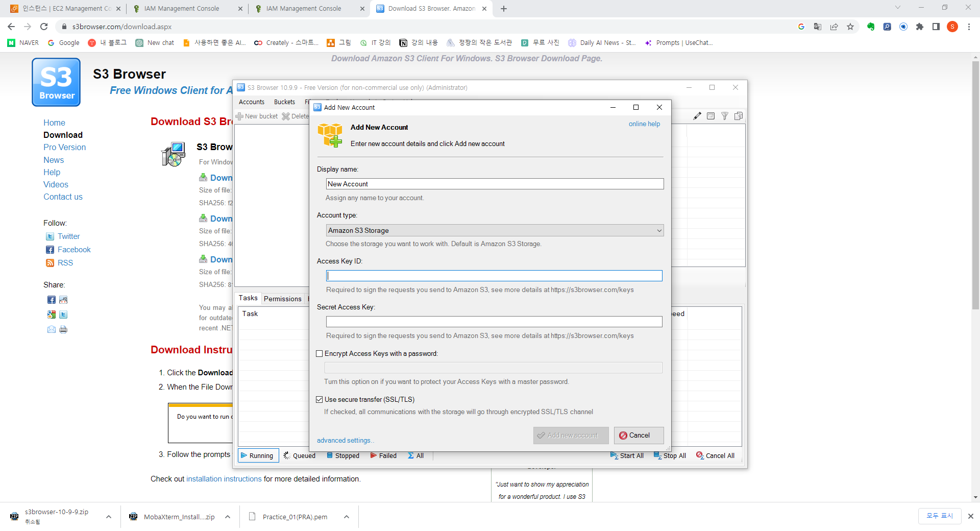
Task: Click the Add new account button
Action: pos(571,436)
